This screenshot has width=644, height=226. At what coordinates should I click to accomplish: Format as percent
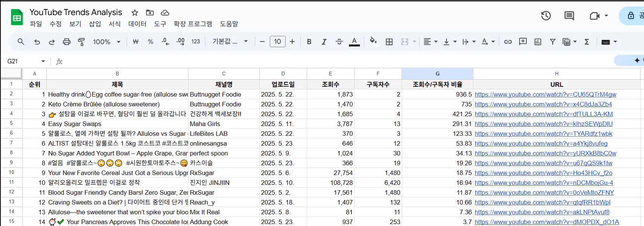point(150,42)
